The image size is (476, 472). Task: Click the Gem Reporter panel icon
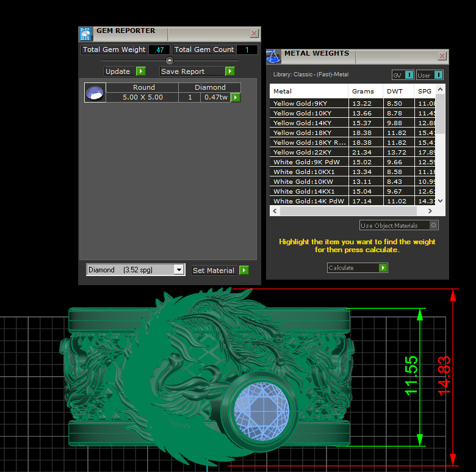(85, 34)
